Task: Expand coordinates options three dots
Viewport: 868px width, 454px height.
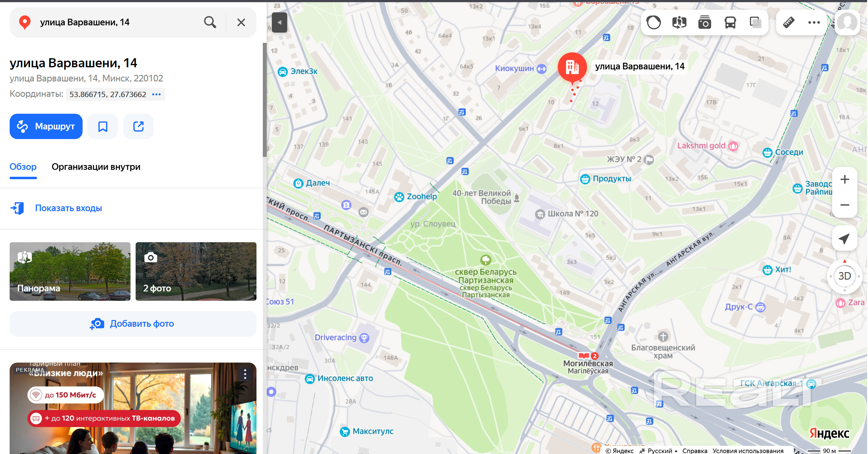Action: tap(156, 94)
